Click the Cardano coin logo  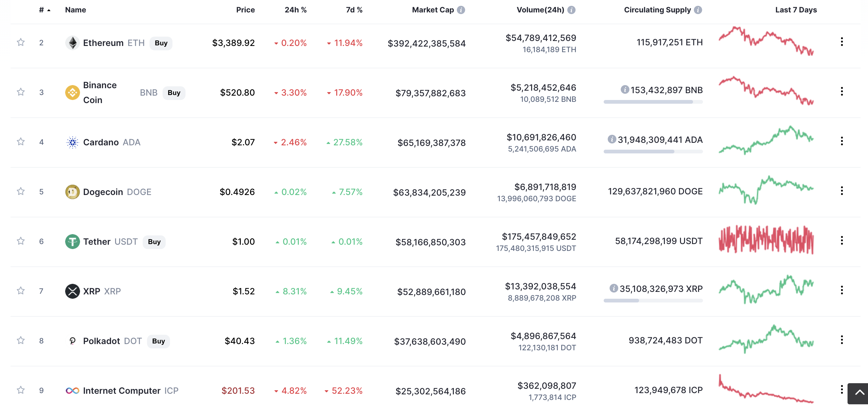[x=73, y=143]
